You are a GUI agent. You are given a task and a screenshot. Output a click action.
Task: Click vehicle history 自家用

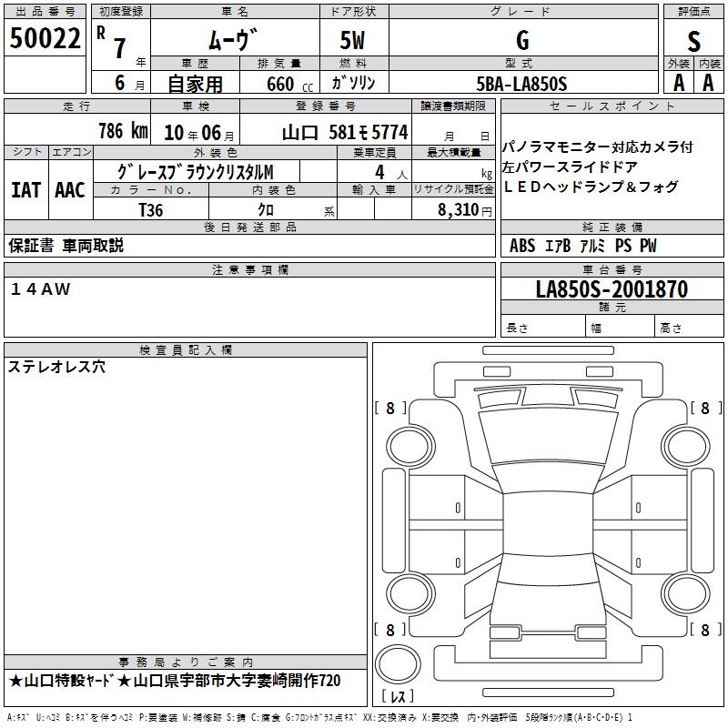(x=195, y=84)
